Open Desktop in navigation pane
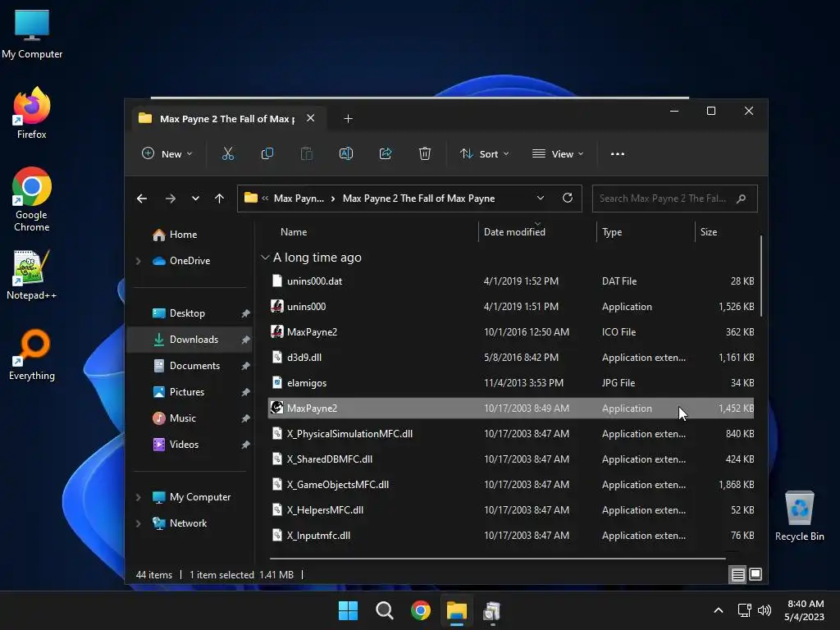 (187, 313)
